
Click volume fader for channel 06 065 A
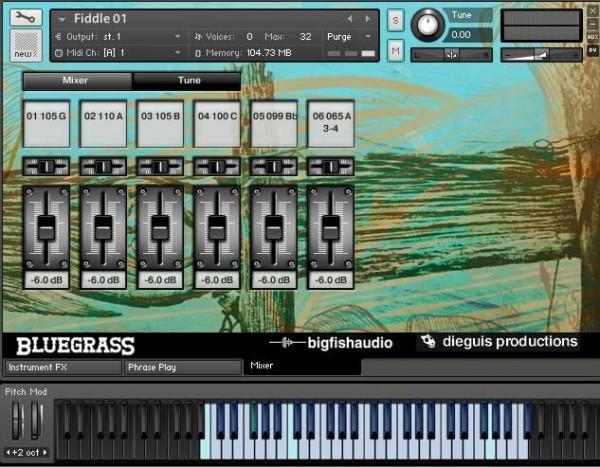(331, 228)
